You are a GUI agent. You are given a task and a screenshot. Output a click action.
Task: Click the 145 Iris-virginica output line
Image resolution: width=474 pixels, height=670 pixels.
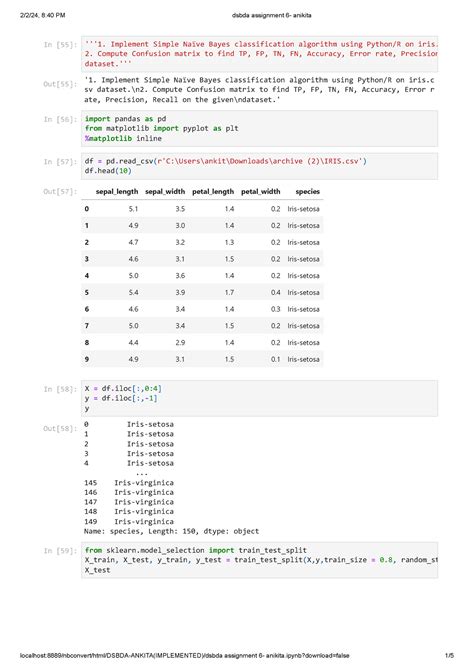point(129,482)
